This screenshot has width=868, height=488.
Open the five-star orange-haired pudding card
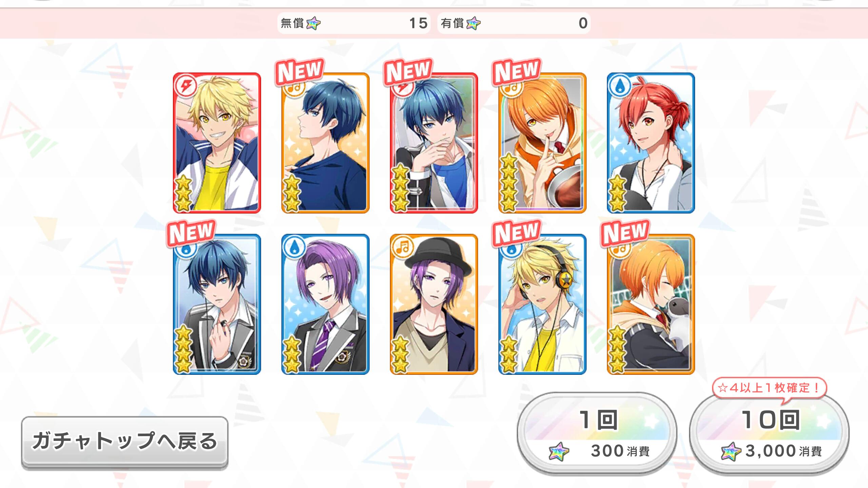(542, 143)
